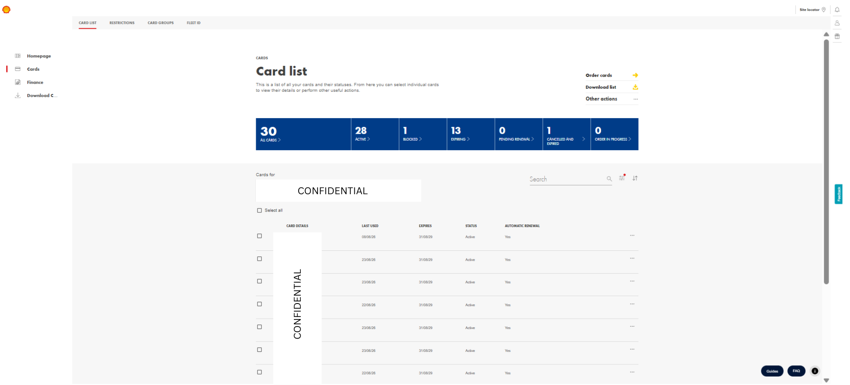Click the Download sidebar arrow icon
Viewport: 850px width, 385px height.
pos(17,95)
